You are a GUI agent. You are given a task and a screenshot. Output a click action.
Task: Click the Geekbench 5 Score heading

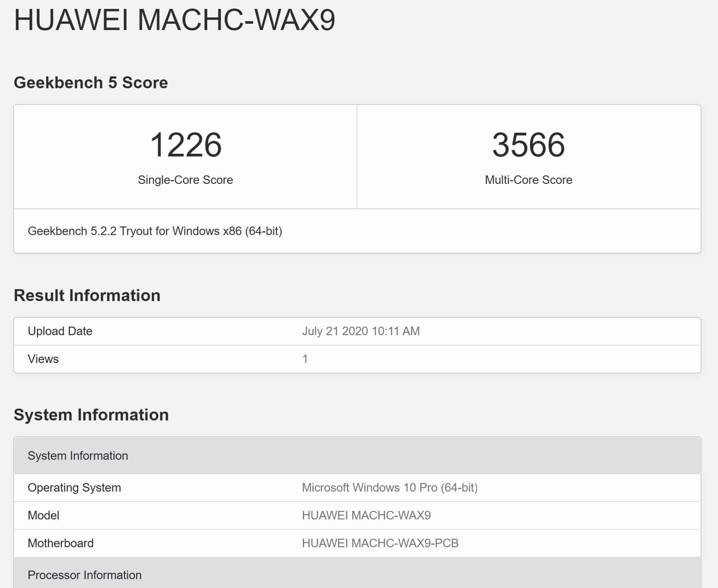(x=91, y=82)
